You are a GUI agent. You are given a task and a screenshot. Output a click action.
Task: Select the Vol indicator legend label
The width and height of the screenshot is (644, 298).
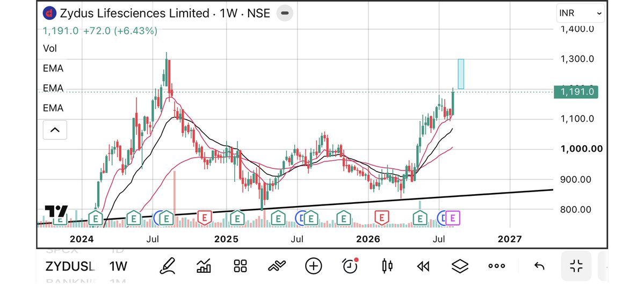click(x=50, y=48)
